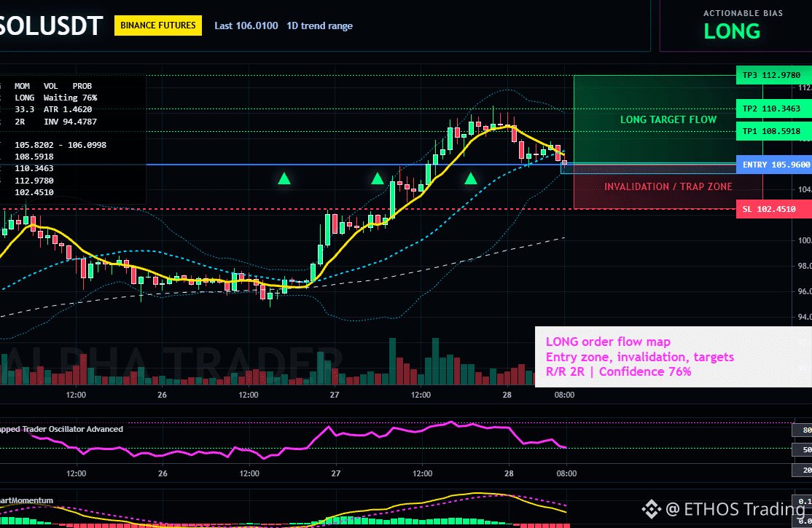Screen dimensions: 812x528
Task: Click 08:00 time label below the volume bars
Action: (564, 395)
